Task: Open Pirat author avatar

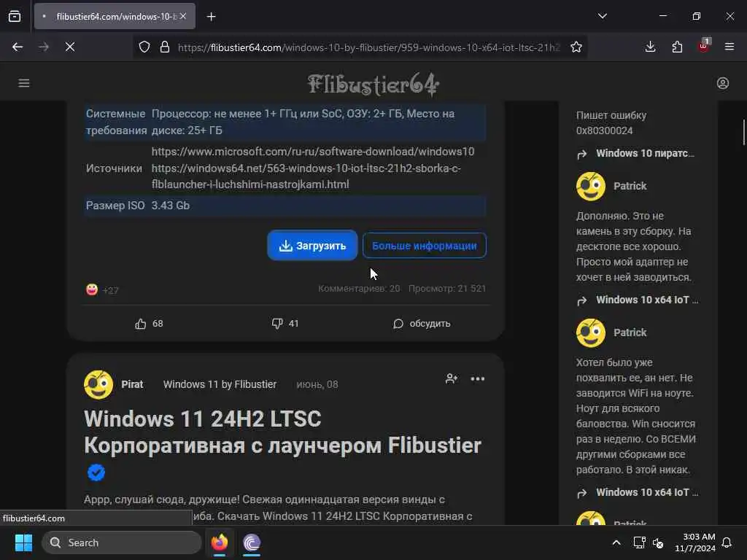Action: click(x=98, y=385)
